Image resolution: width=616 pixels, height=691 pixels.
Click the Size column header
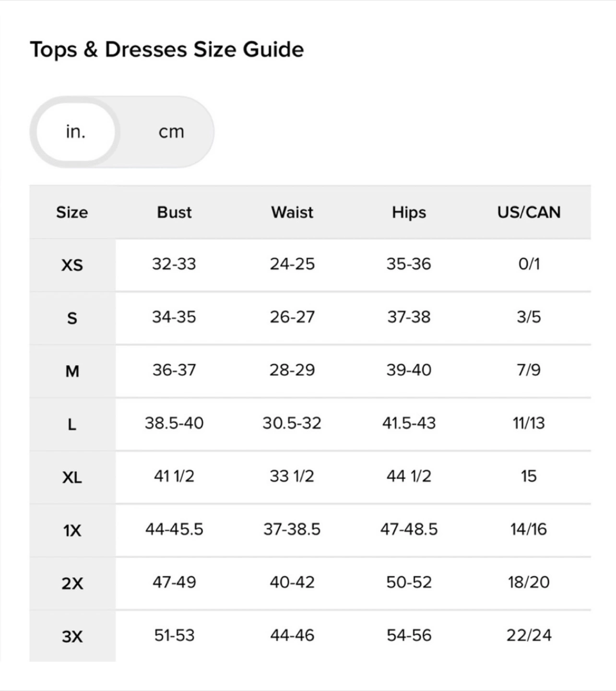[72, 212]
